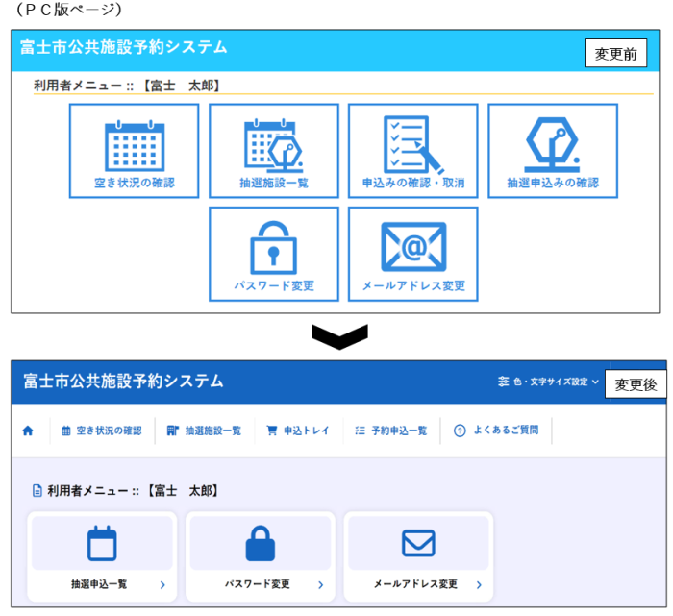Click the document icon beside 利用者メニュー
The image size is (673, 616).
pyautogui.click(x=37, y=490)
